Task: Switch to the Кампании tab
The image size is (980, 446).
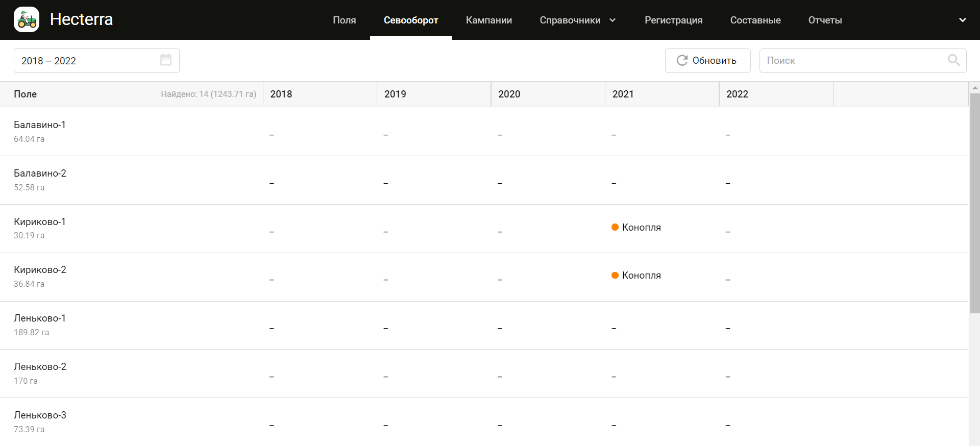Action: point(488,20)
